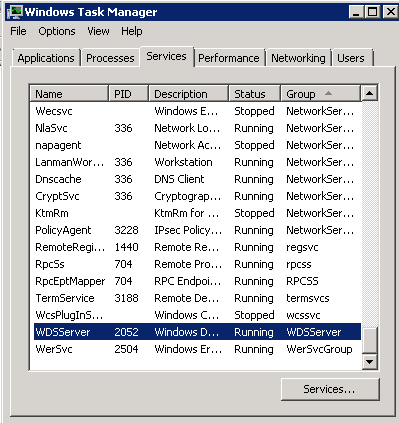The width and height of the screenshot is (399, 423).
Task: Minimize the Task Manager window
Action: (x=356, y=12)
